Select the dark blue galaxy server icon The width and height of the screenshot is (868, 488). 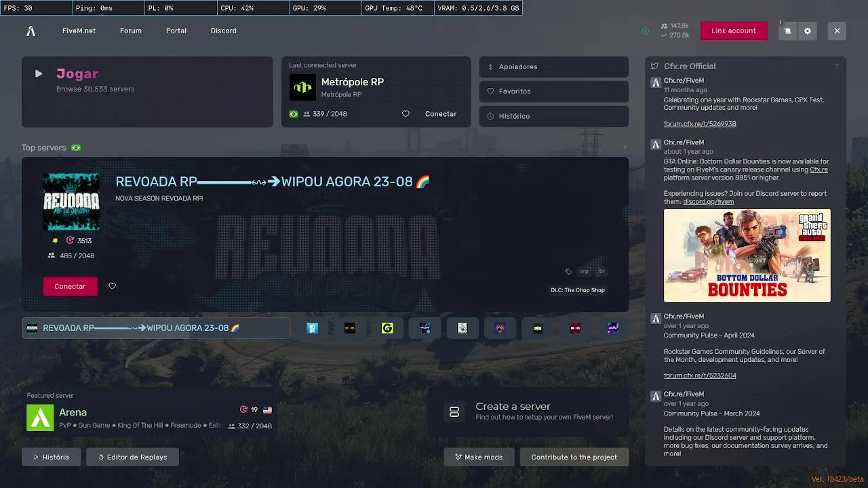pos(425,328)
